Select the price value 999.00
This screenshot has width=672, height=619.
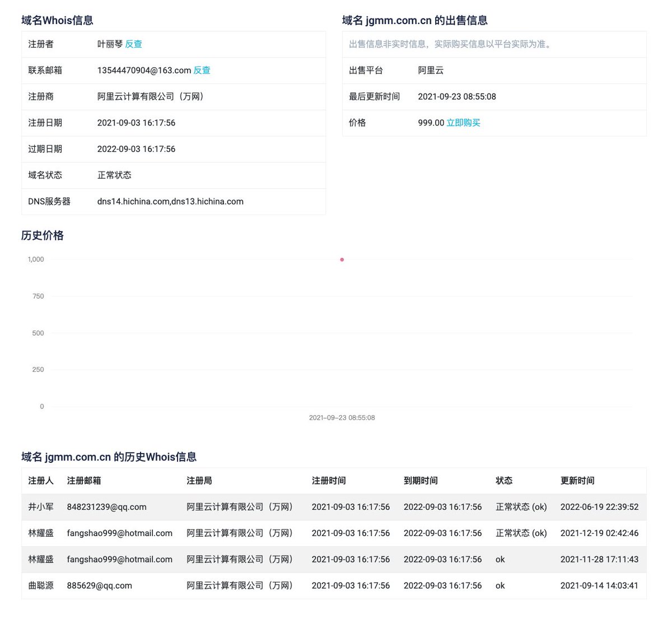coord(431,123)
